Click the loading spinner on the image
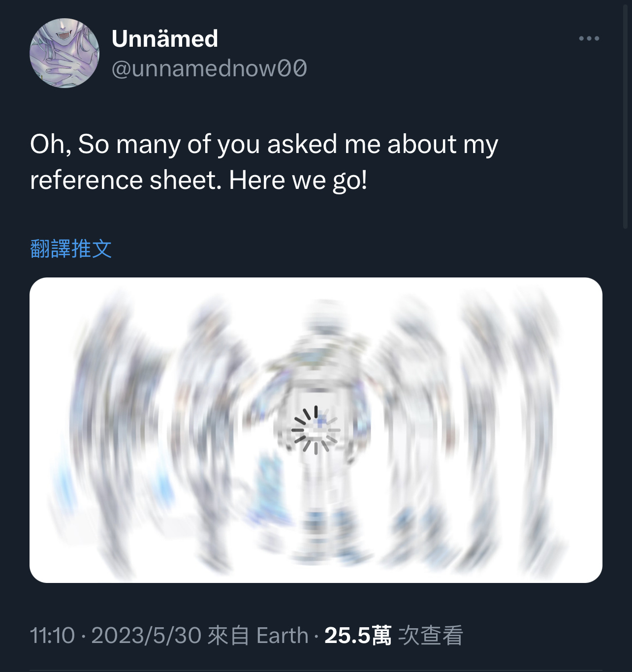This screenshot has width=632, height=672. [316, 430]
